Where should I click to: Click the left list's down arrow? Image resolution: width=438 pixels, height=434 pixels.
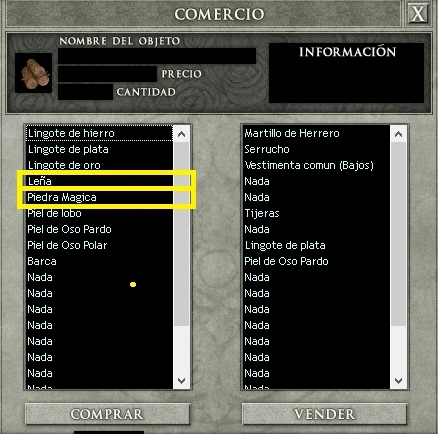(x=181, y=380)
